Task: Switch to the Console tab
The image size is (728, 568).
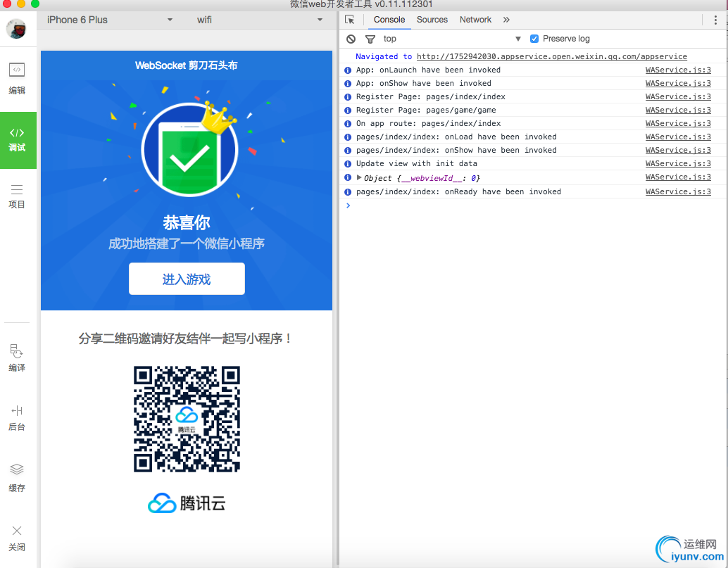Action: click(x=389, y=20)
